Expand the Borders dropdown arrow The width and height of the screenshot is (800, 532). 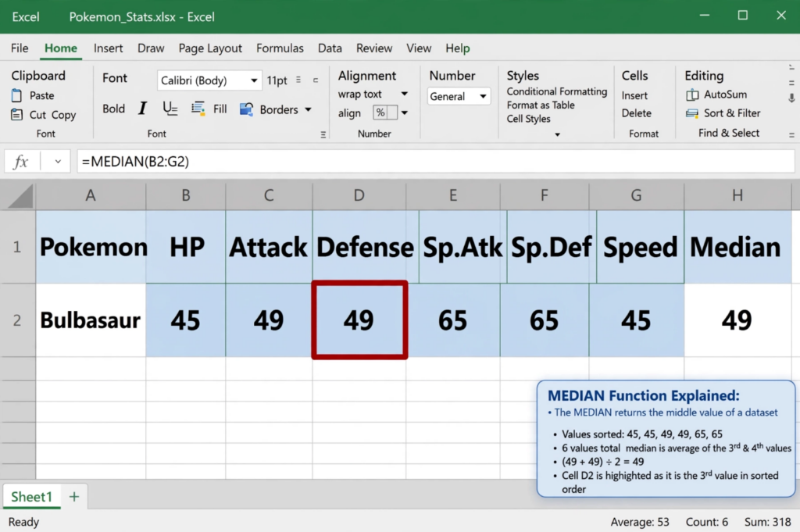click(x=308, y=109)
